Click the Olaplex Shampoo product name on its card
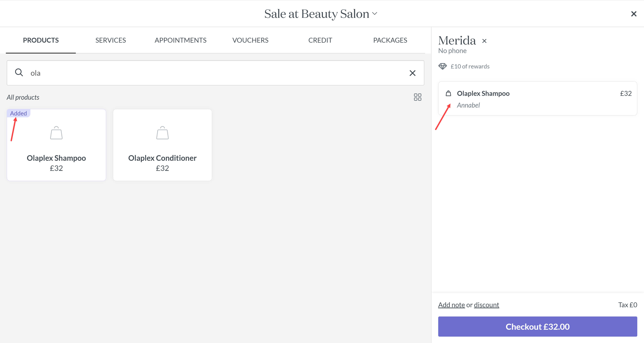The width and height of the screenshot is (644, 343). [56, 158]
